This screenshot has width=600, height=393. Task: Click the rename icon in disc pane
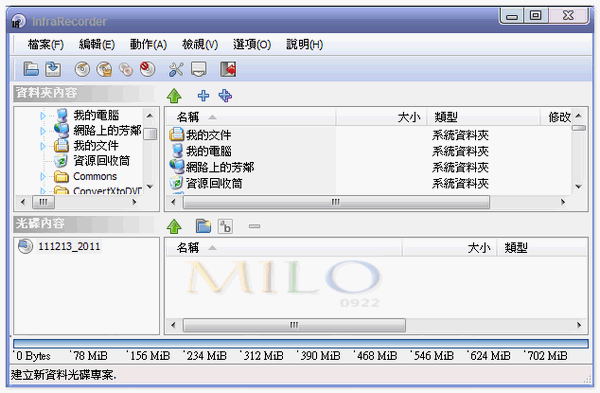(225, 226)
